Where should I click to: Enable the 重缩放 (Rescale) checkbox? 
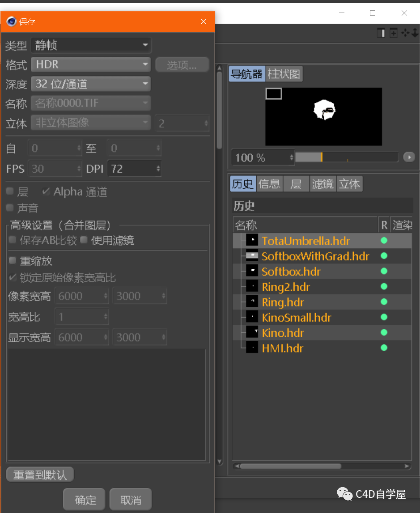[x=13, y=260]
